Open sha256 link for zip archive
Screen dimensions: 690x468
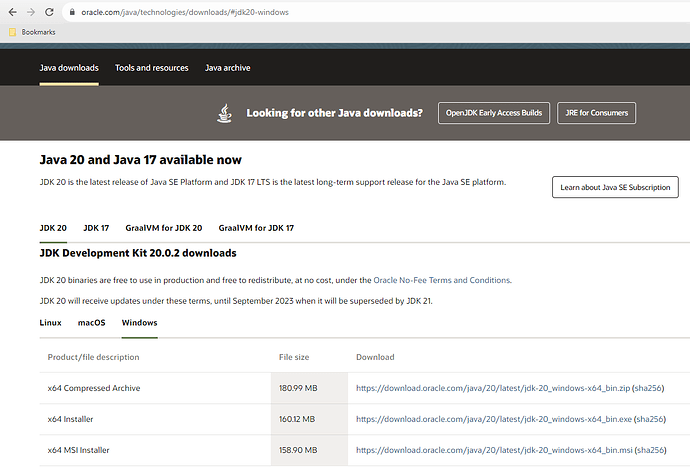point(648,388)
